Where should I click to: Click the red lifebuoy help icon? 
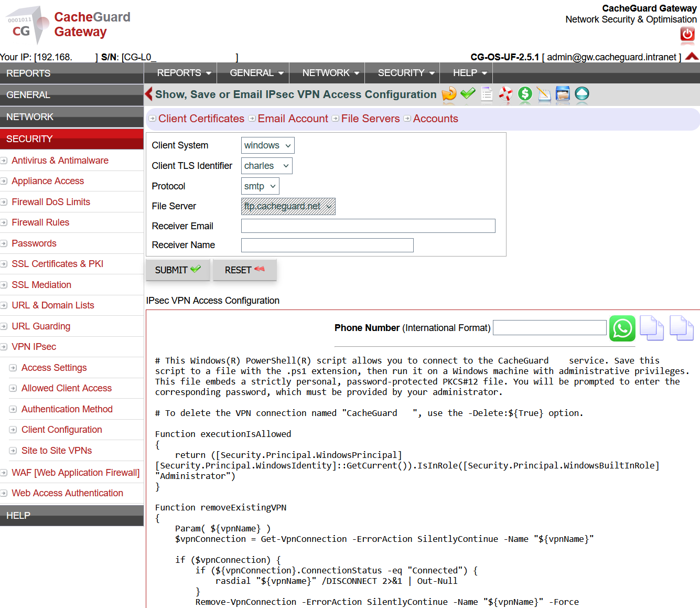(x=505, y=94)
